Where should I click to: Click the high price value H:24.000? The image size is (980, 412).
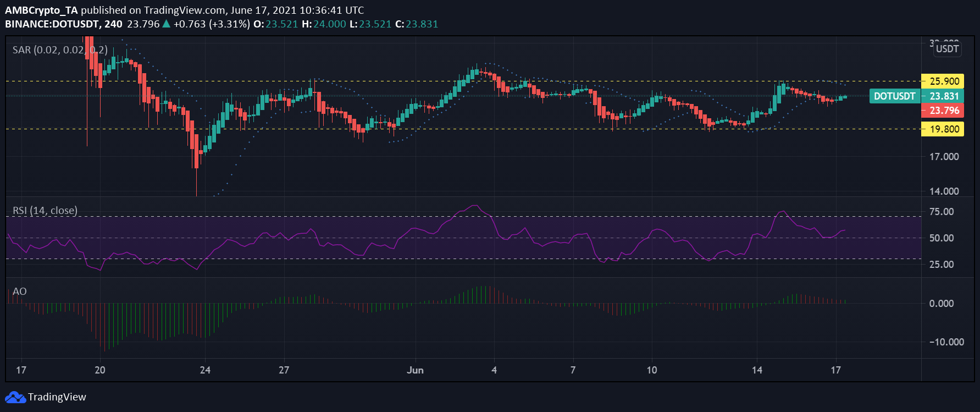pos(324,24)
